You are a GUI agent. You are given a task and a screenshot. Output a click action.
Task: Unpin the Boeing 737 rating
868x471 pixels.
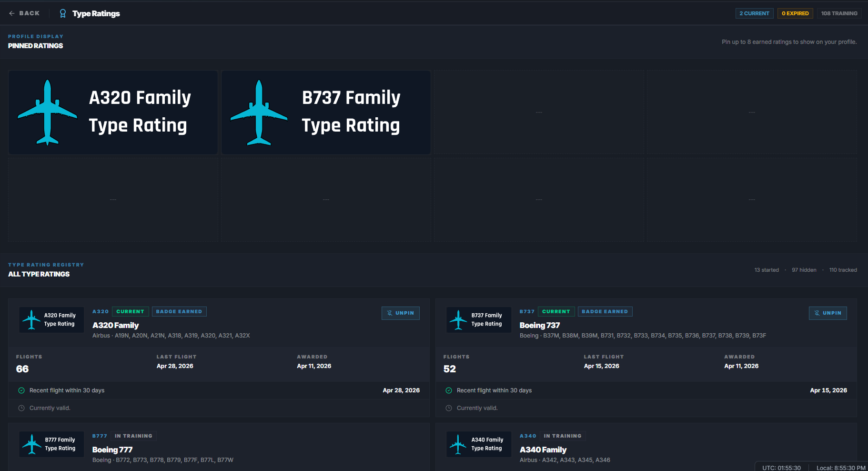[x=828, y=313]
